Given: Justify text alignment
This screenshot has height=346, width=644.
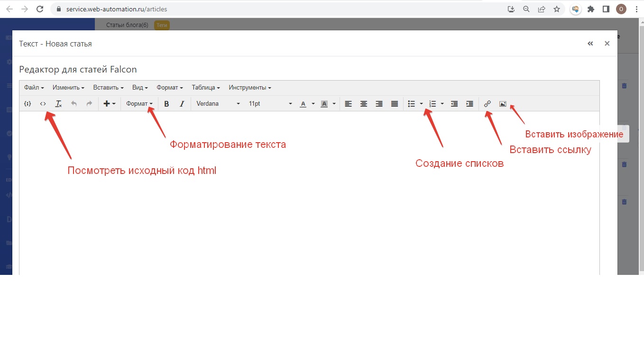Looking at the screenshot, I should pyautogui.click(x=395, y=104).
